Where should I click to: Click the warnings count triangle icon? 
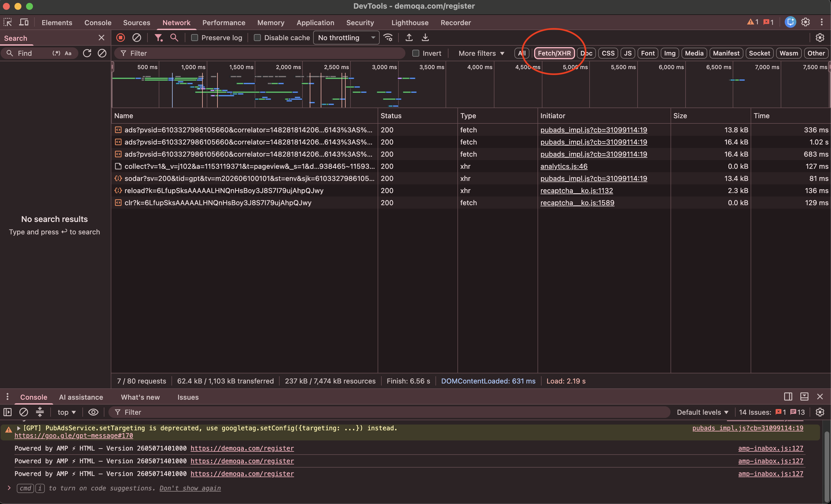coord(752,22)
